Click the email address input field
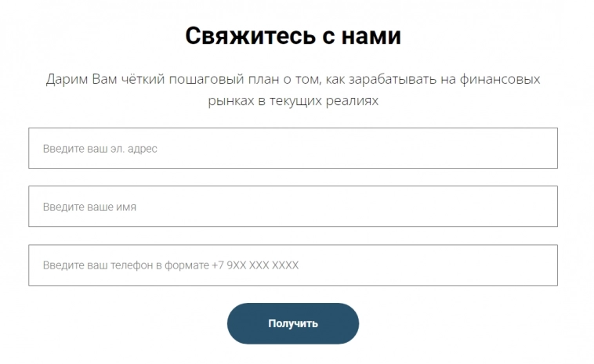The image size is (594, 364). point(292,148)
